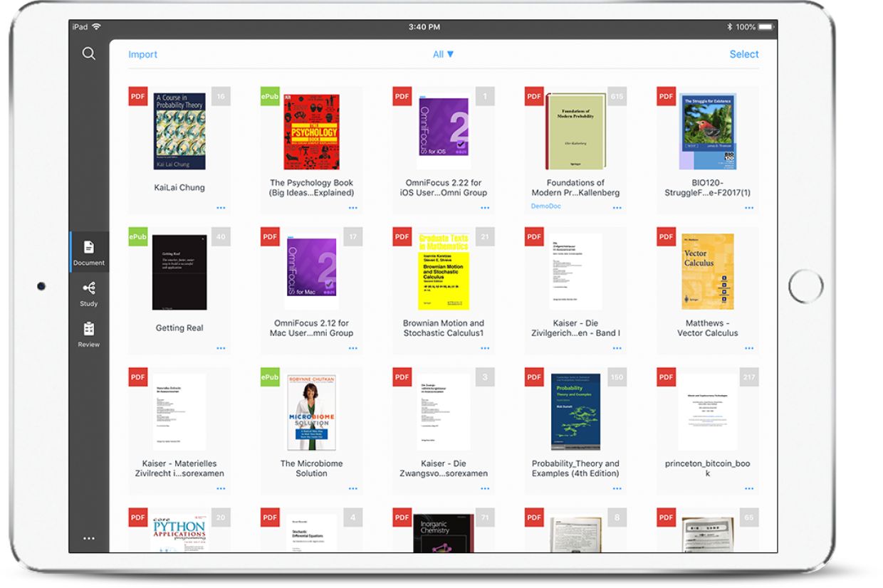Select title "BIO120-StruggleF...e-F2017(1)"

(707, 188)
